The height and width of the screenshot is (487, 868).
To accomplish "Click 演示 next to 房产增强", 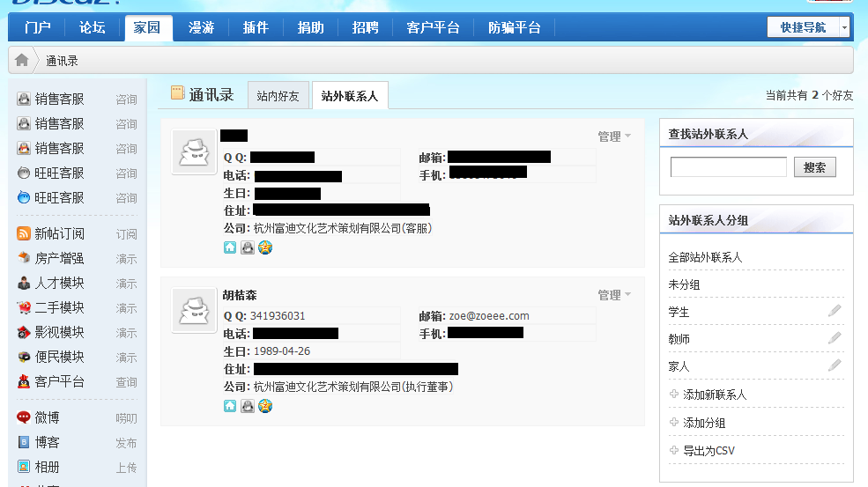I will click(x=126, y=259).
